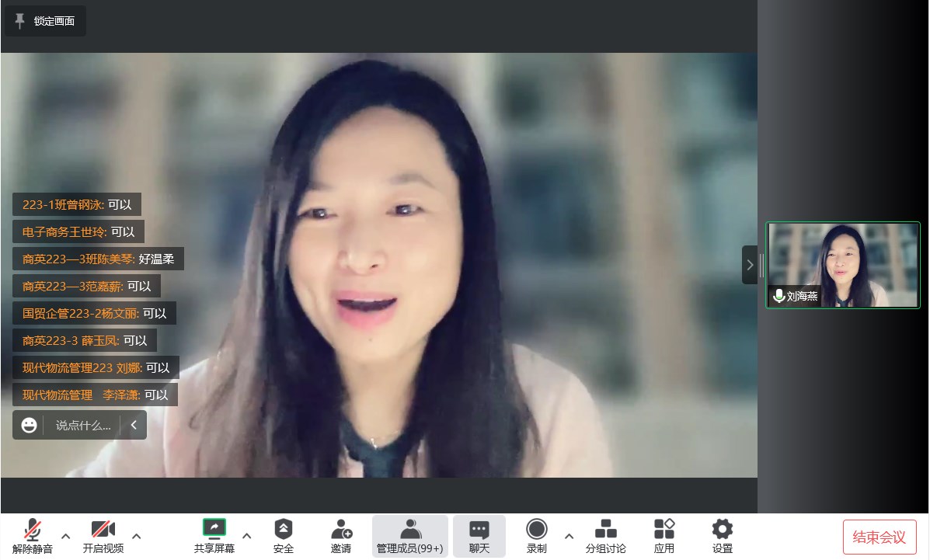
Task: Expand audio options arrow beside 解除静音
Action: (x=66, y=536)
